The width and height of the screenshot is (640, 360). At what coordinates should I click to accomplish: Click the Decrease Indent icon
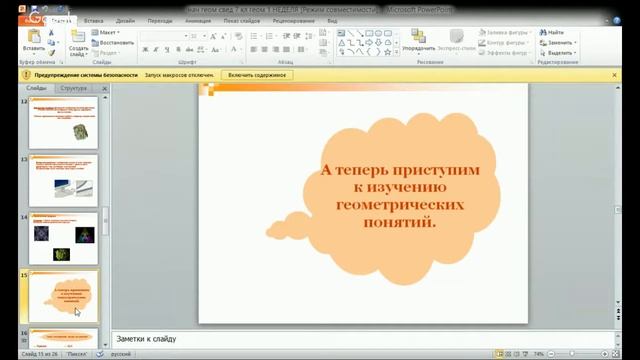pos(287,36)
